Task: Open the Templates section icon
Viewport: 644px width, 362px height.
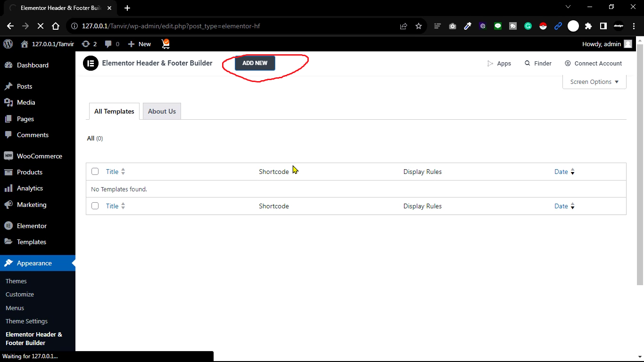Action: click(8, 241)
